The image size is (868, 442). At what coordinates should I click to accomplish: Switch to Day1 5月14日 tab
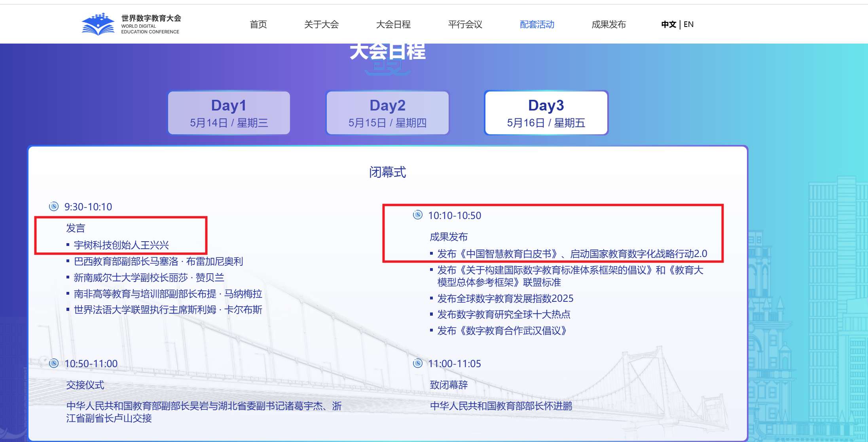pos(229,113)
